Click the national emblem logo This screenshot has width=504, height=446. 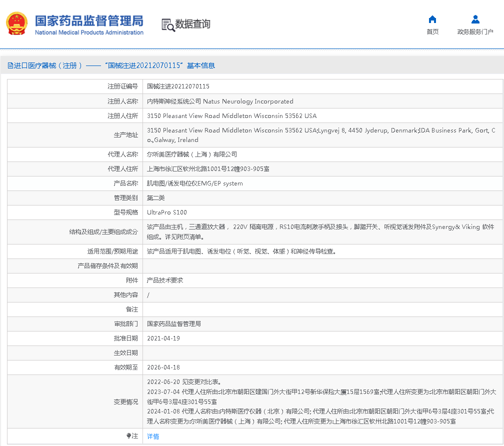(x=17, y=23)
